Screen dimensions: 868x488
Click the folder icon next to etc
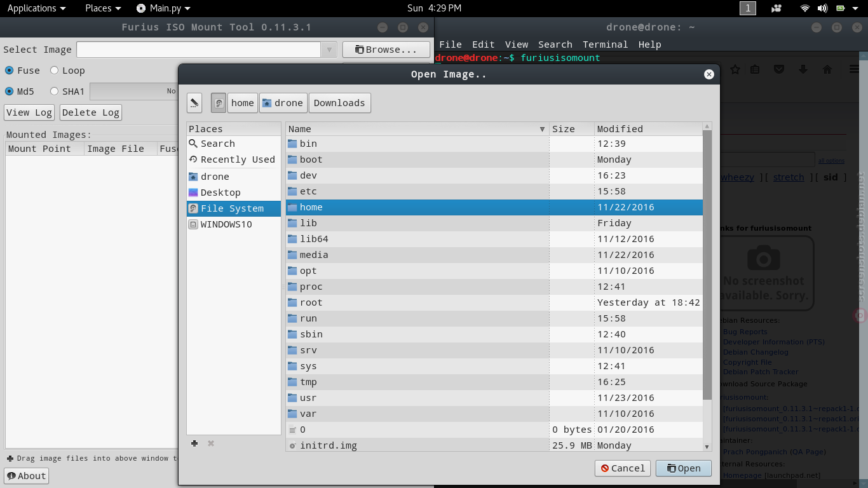(x=292, y=191)
